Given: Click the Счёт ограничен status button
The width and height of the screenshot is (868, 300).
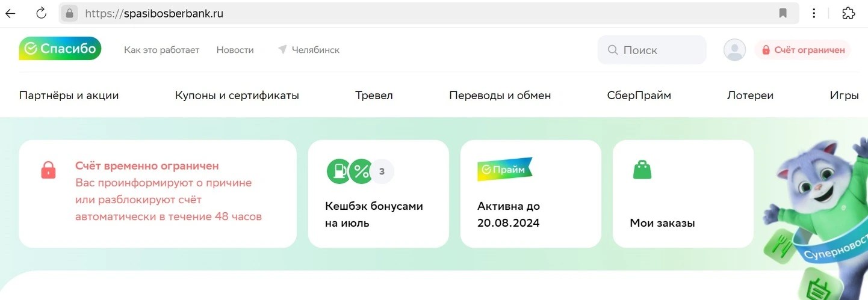Looking at the screenshot, I should (x=802, y=50).
